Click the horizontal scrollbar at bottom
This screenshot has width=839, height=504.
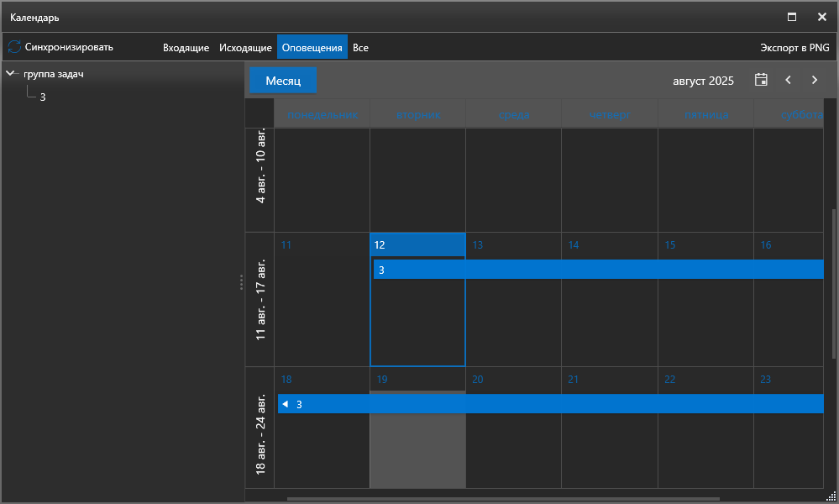[504, 498]
